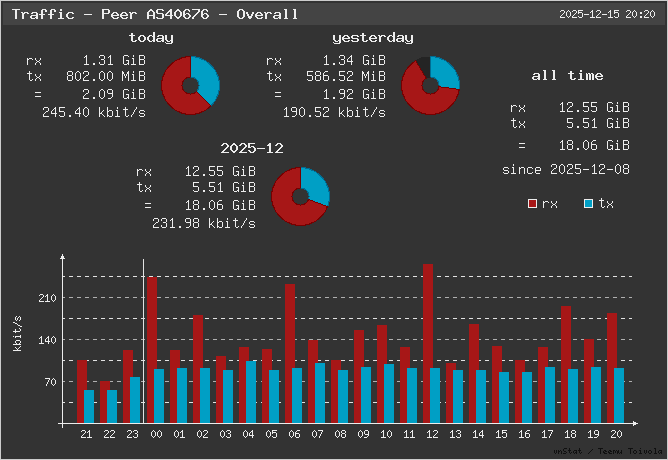This screenshot has height=460, width=668.
Task: Click the yesterday pie chart
Action: [x=430, y=85]
